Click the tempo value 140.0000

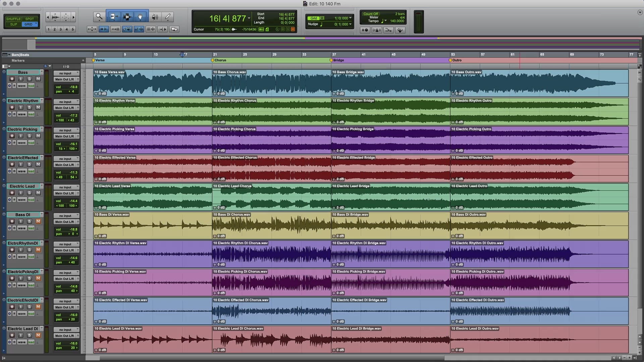click(x=397, y=21)
